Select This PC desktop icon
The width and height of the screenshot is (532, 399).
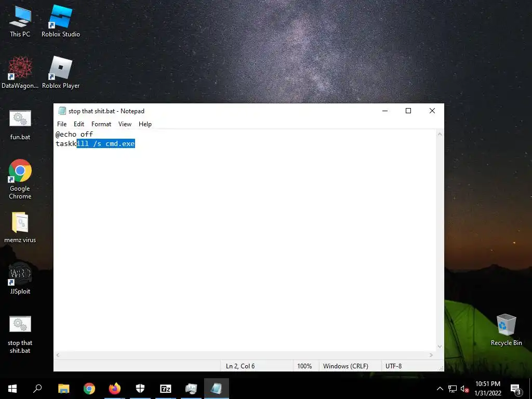tap(20, 22)
